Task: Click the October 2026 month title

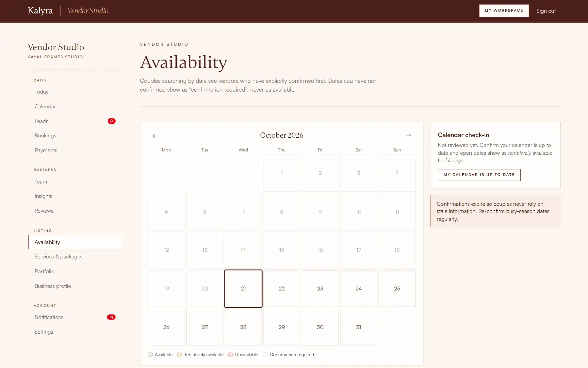Action: coord(282,135)
